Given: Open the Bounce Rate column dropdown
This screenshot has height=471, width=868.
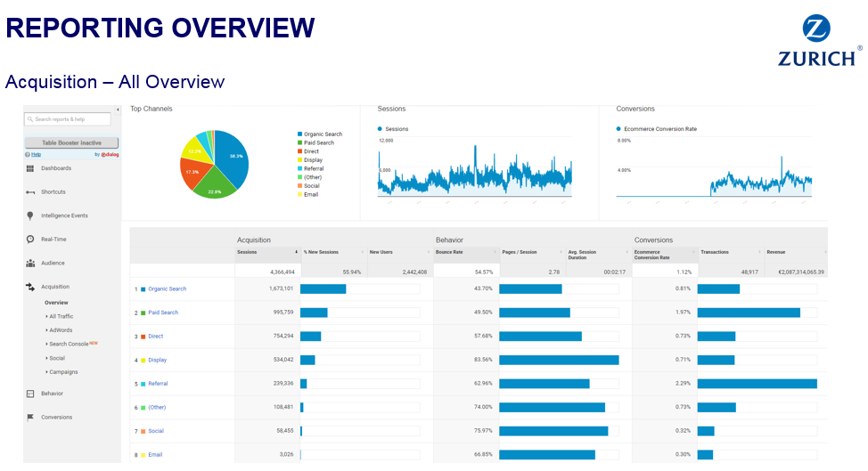Looking at the screenshot, I should tap(493, 252).
